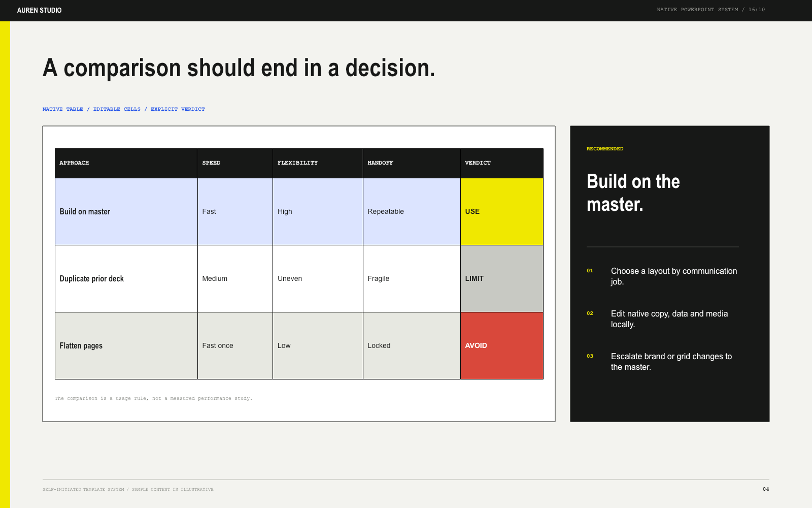Select the Repeatable handoff cell
Image resolution: width=812 pixels, height=508 pixels.
click(x=412, y=211)
